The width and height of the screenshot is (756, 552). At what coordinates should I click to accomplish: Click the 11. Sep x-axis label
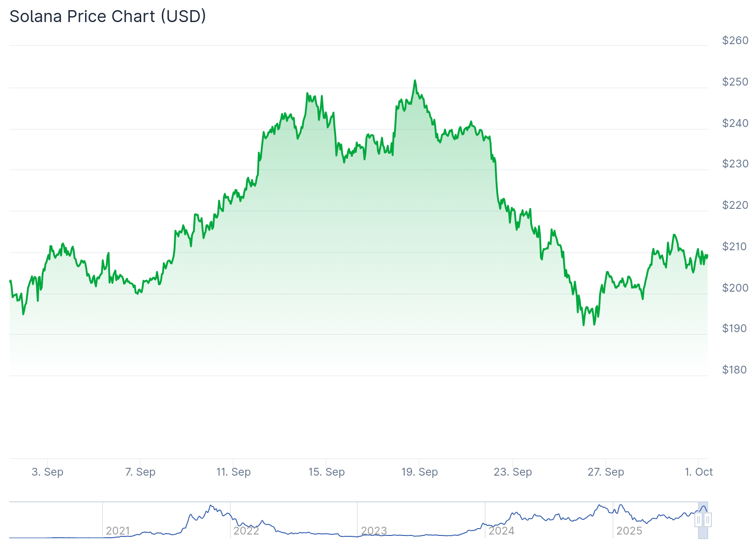[234, 472]
